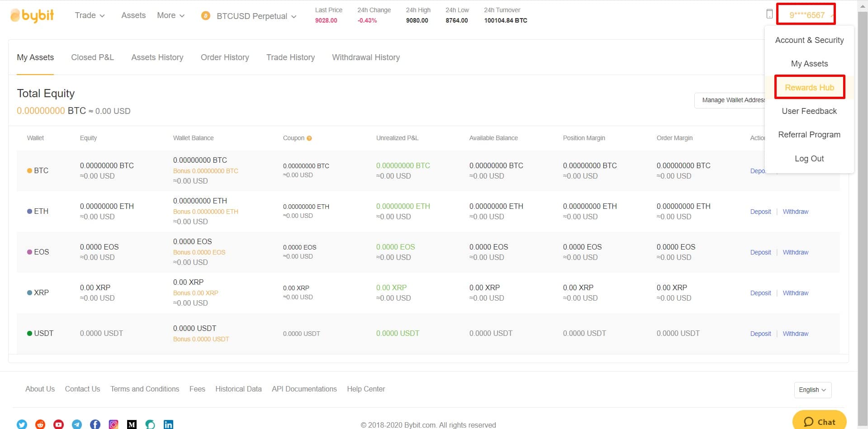Viewport: 868px width, 429px height.
Task: Switch to the My Assets tab
Action: coord(35,57)
